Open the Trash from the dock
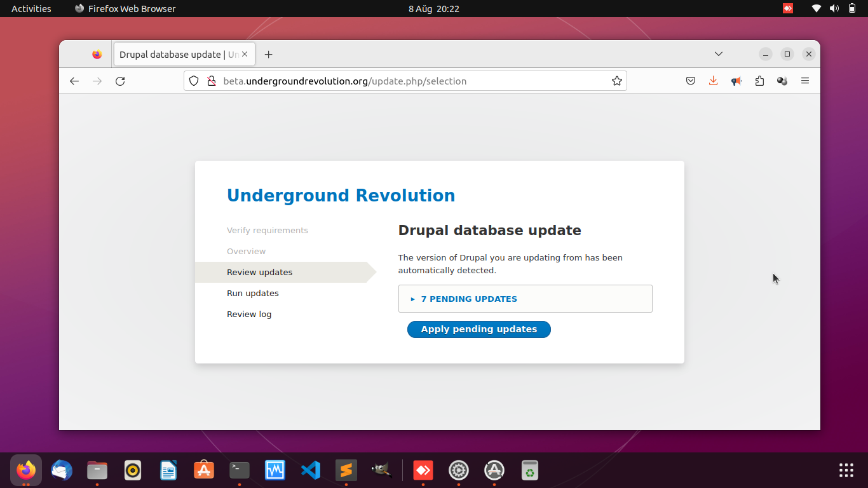The height and width of the screenshot is (488, 868). pyautogui.click(x=530, y=470)
